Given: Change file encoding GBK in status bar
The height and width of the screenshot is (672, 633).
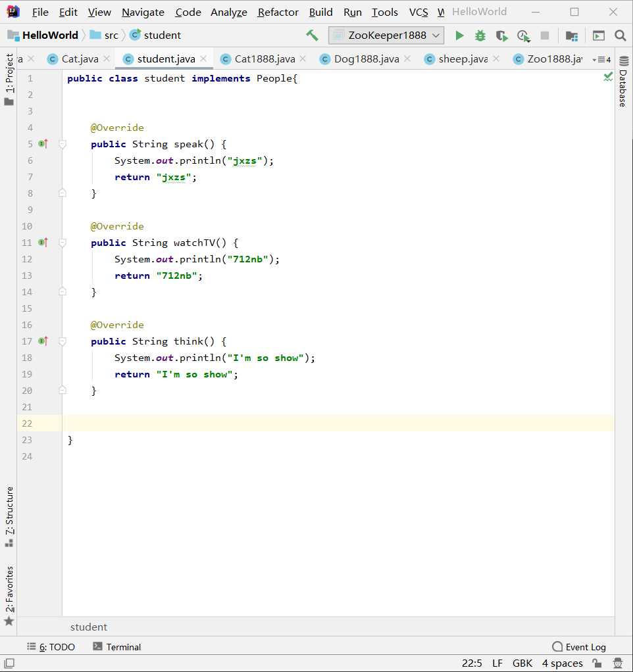Looking at the screenshot, I should (x=522, y=663).
